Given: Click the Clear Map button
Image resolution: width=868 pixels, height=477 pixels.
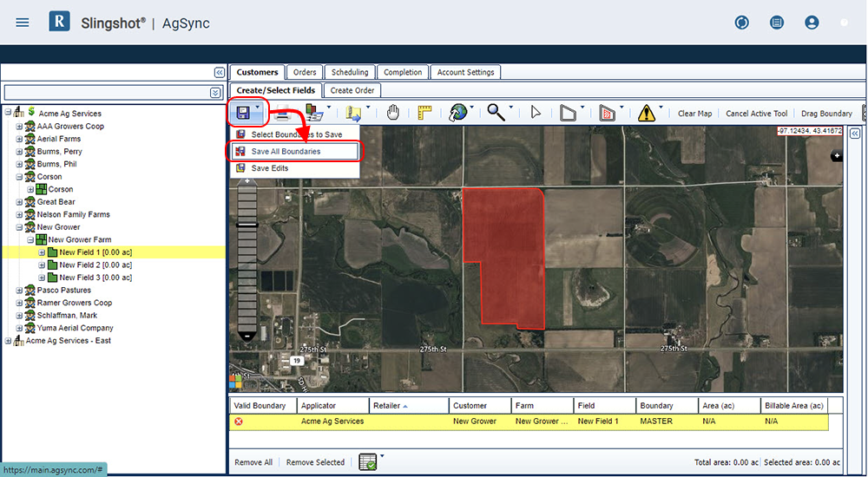Looking at the screenshot, I should click(x=694, y=114).
